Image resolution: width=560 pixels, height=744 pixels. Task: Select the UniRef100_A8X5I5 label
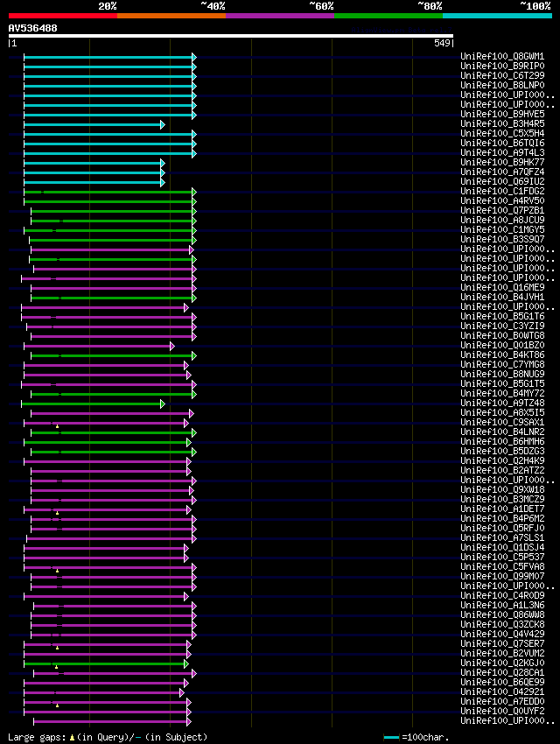click(502, 413)
